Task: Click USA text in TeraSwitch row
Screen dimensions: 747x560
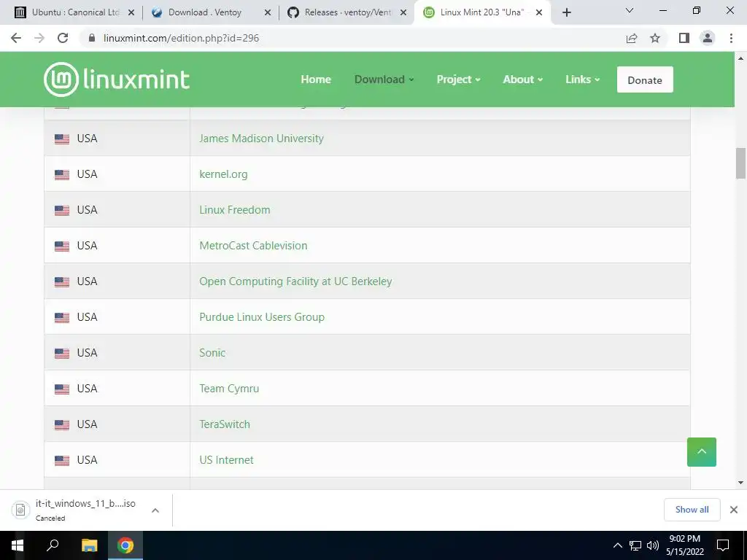Action: coord(88,424)
